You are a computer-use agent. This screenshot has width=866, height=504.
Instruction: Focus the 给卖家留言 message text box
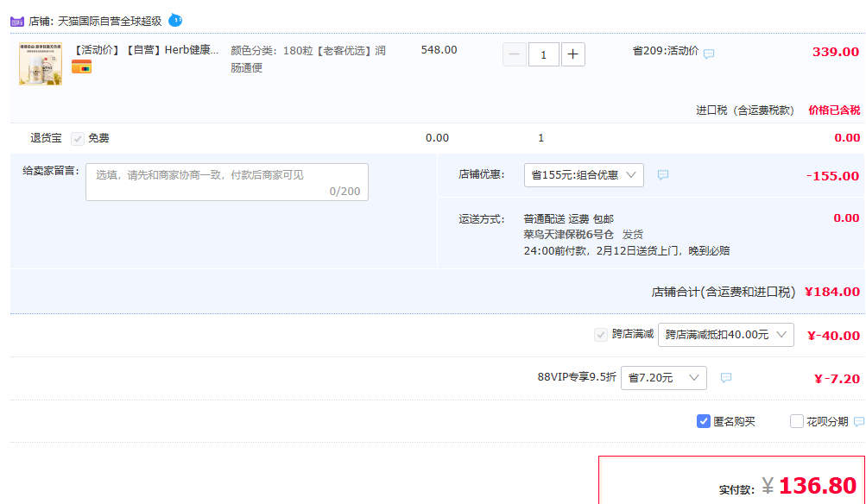pyautogui.click(x=227, y=182)
